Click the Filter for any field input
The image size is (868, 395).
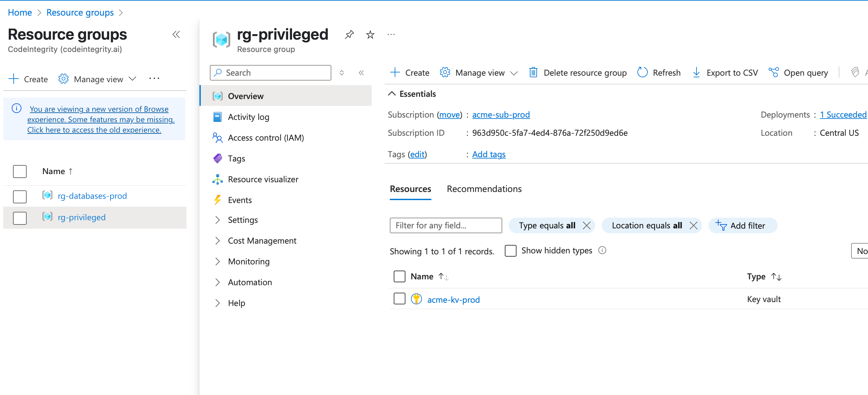click(x=445, y=225)
